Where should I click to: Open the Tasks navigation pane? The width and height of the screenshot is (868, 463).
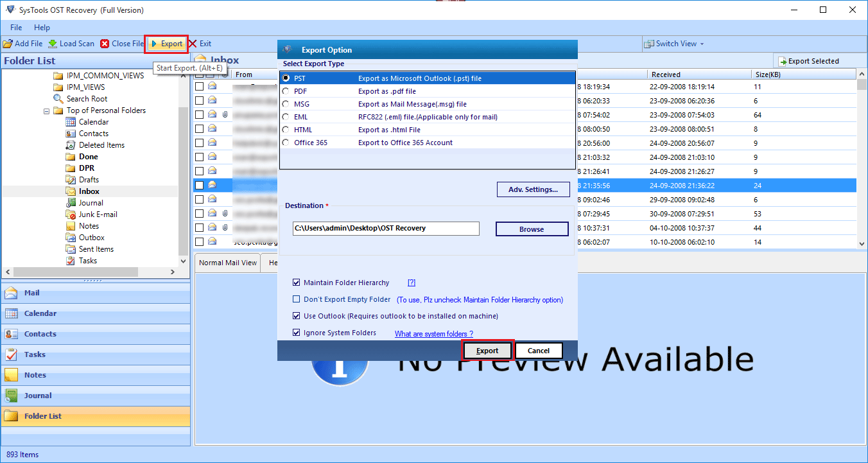pos(96,354)
